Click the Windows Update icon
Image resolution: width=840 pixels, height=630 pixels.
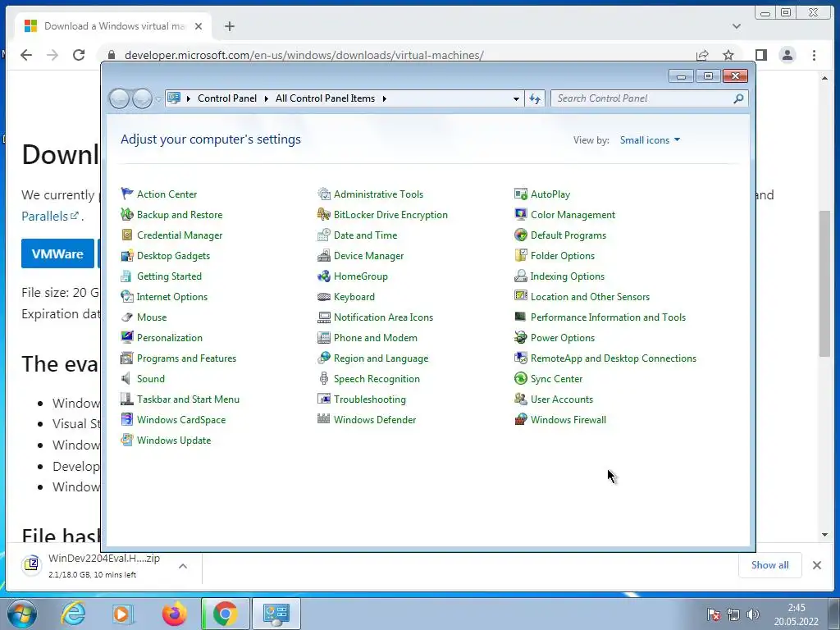point(127,441)
